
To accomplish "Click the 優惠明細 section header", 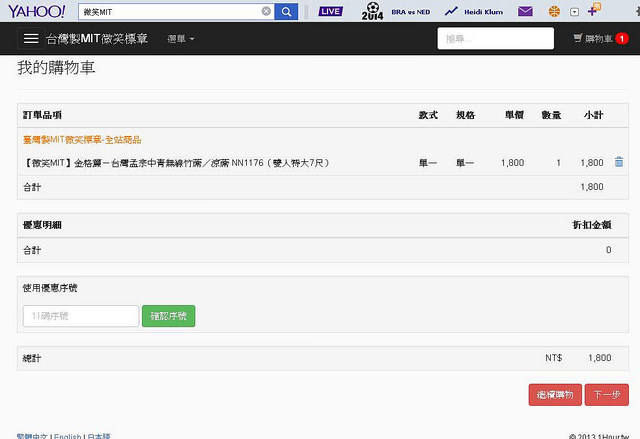I will tap(42, 225).
